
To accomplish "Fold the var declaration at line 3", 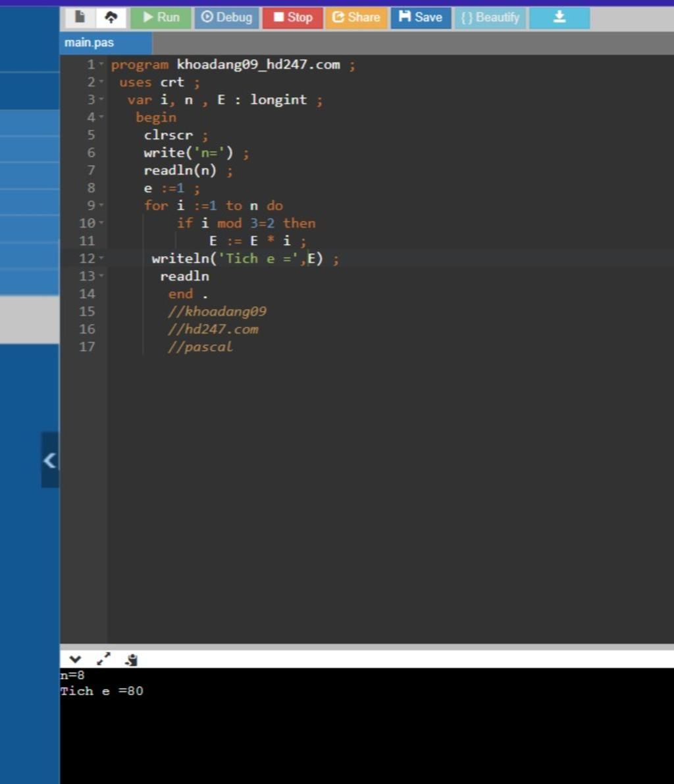I will pyautogui.click(x=101, y=99).
